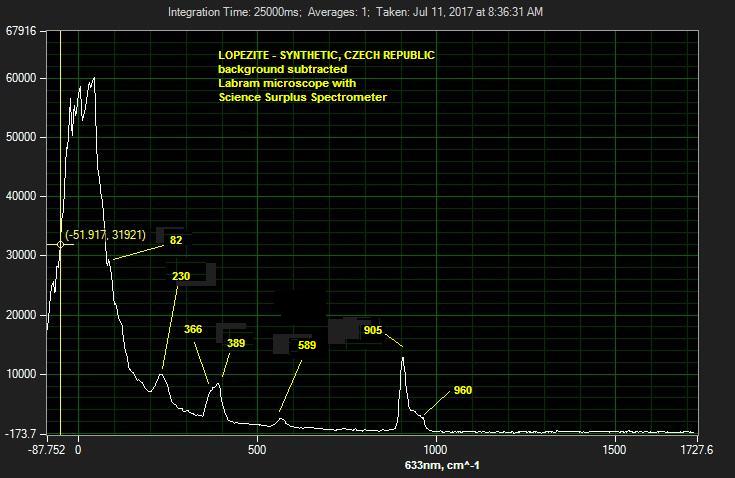Viewport: 735px width, 478px height.
Task: Click the 366 peak annotation
Action: (193, 329)
